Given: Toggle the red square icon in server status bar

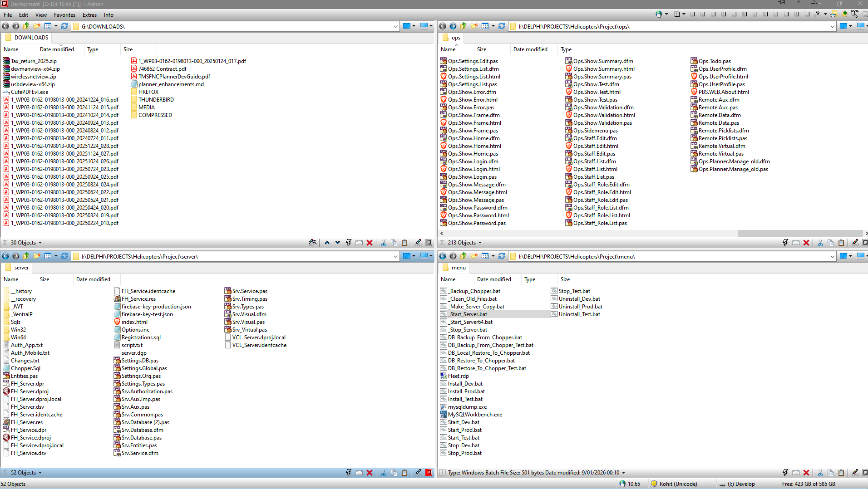Looking at the screenshot, I should click(x=429, y=473).
